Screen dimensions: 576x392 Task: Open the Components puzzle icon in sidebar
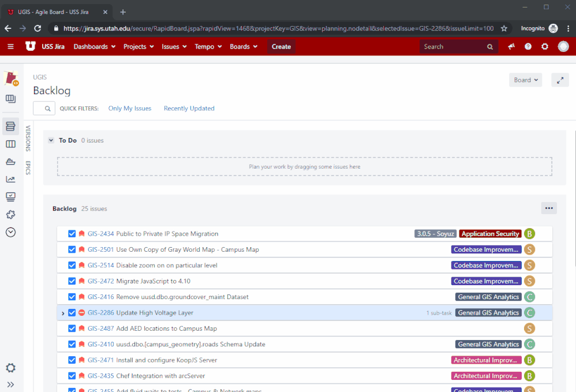pyautogui.click(x=10, y=215)
